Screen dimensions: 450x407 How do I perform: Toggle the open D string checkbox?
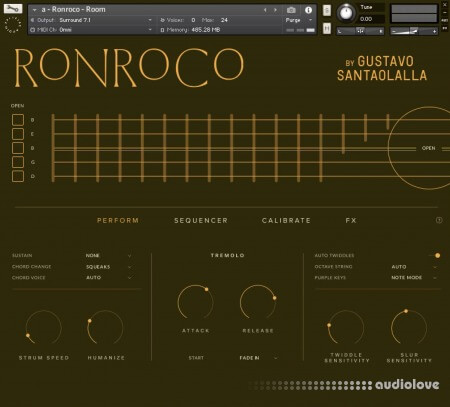click(18, 176)
